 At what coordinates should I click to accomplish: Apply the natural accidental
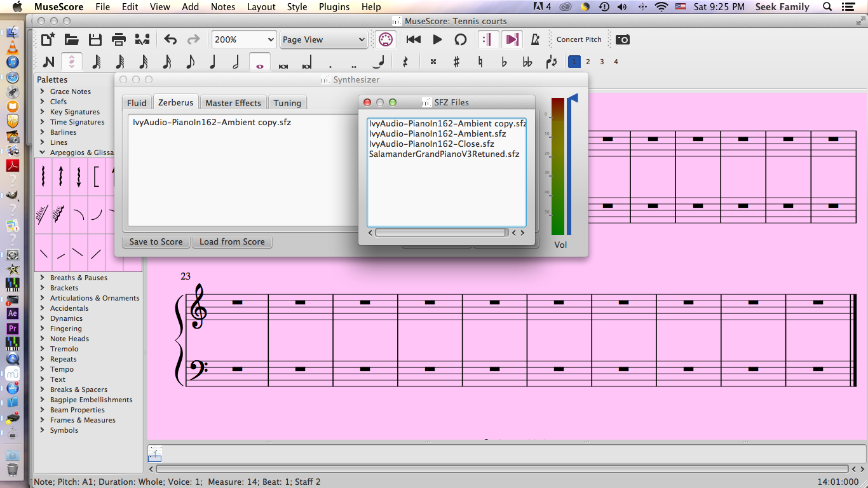point(480,62)
